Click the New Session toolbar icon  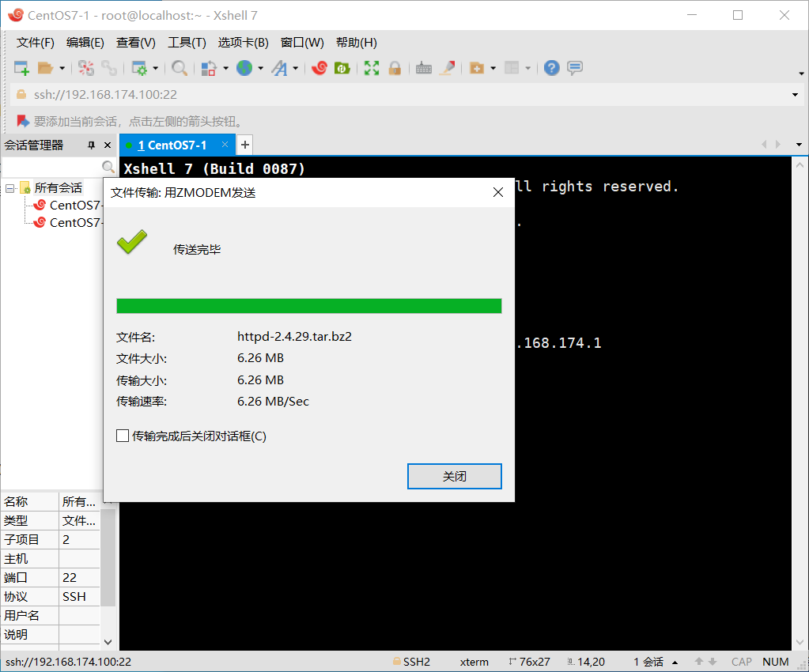click(21, 68)
